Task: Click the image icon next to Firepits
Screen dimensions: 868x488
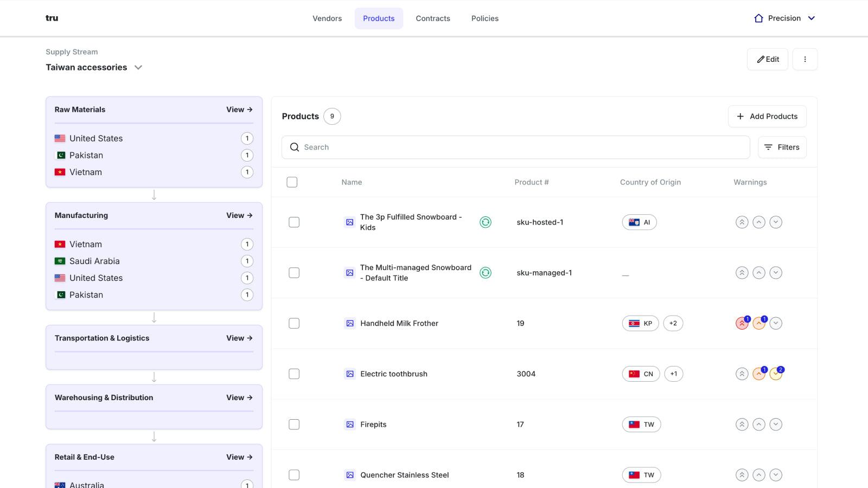Action: click(350, 425)
